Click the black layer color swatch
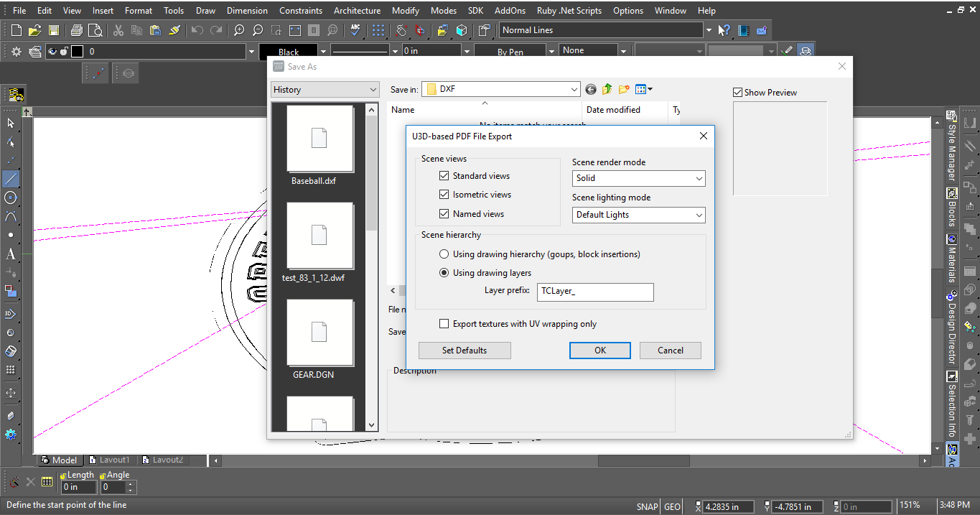The height and width of the screenshot is (515, 980). click(77, 52)
